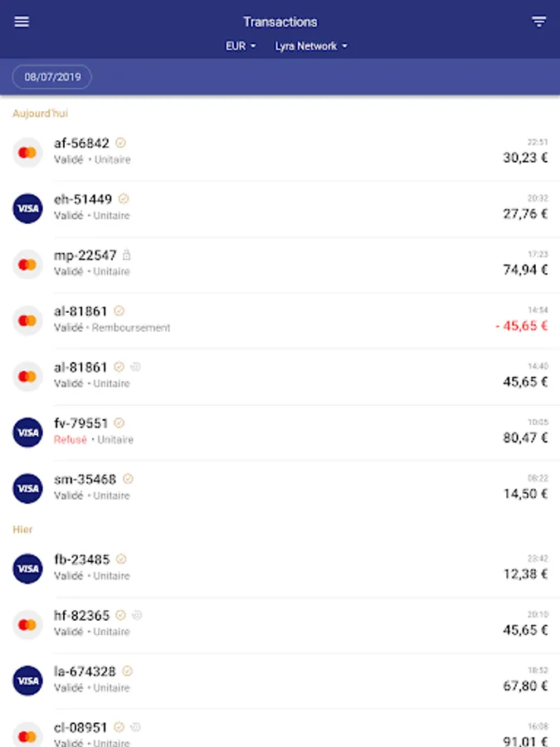Tap Visa logo of transaction sm-35468
The image size is (560, 747).
[27, 489]
